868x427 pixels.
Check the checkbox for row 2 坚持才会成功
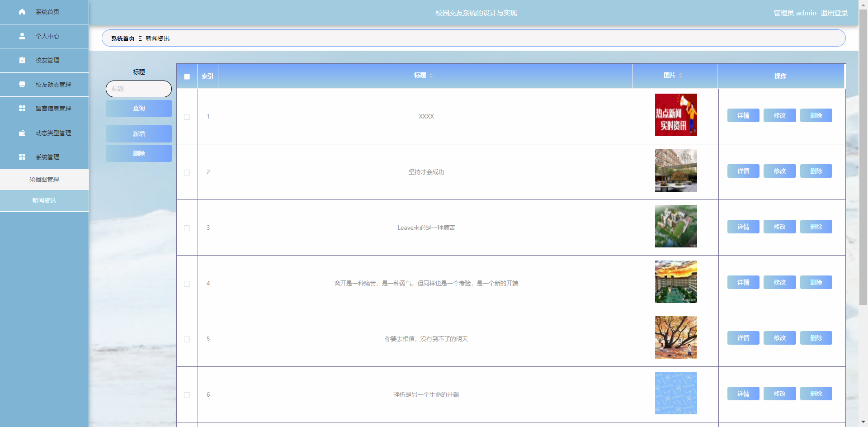[187, 172]
